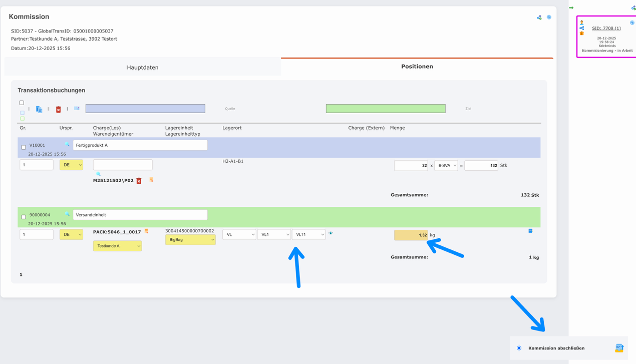Image resolution: width=636 pixels, height=364 pixels.
Task: Switch to the Positionen tab
Action: pyautogui.click(x=417, y=66)
